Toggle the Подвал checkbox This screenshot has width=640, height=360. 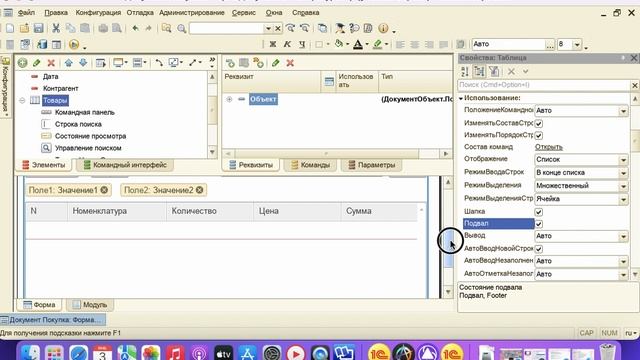539,224
